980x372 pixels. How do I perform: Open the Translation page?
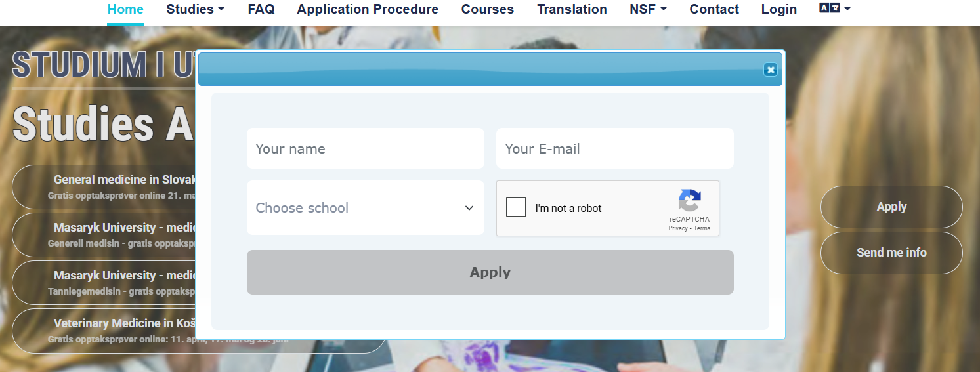[x=572, y=9]
